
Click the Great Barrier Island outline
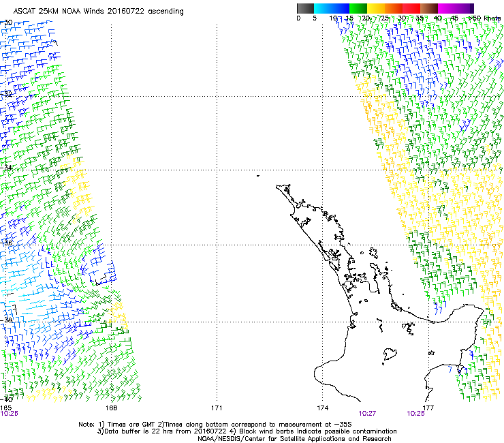click(373, 253)
